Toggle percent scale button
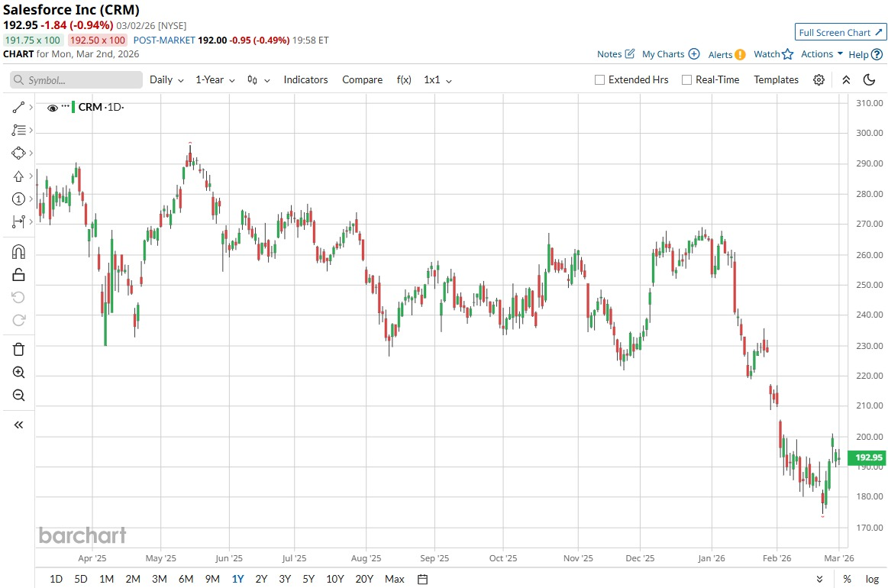The image size is (888, 588). pyautogui.click(x=848, y=579)
